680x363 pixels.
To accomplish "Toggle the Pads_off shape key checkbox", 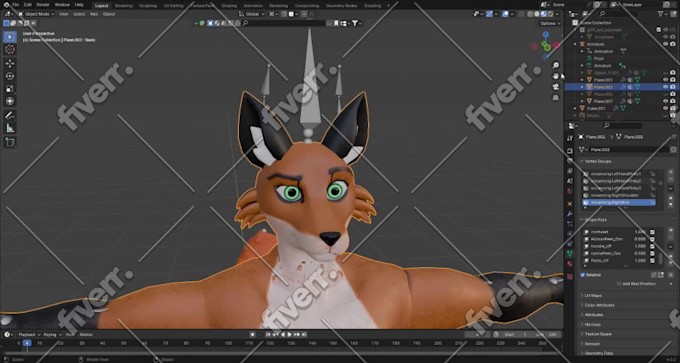I will tap(652, 261).
